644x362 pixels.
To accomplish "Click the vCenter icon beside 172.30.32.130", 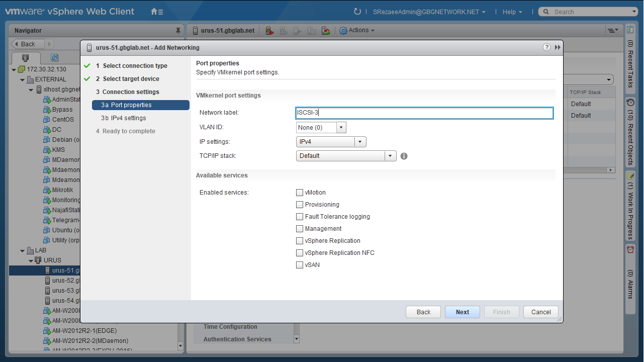I will 21,69.
